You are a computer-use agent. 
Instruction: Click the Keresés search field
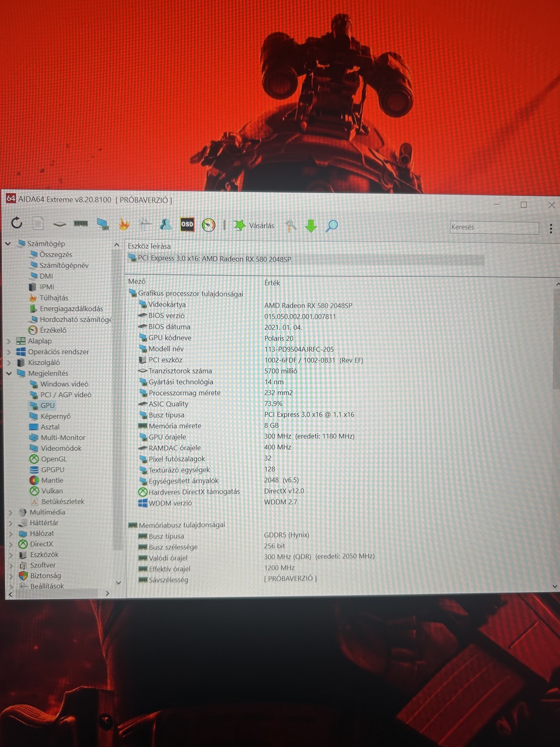(x=494, y=227)
